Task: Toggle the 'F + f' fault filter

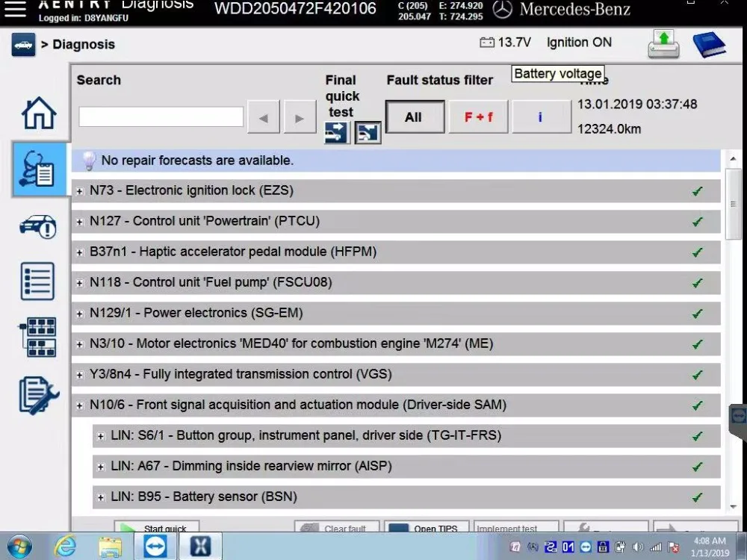Action: 478,116
